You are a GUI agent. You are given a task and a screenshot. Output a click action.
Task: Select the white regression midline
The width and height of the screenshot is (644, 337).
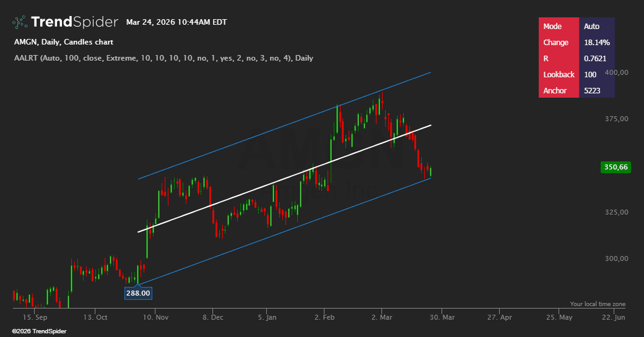click(x=284, y=179)
